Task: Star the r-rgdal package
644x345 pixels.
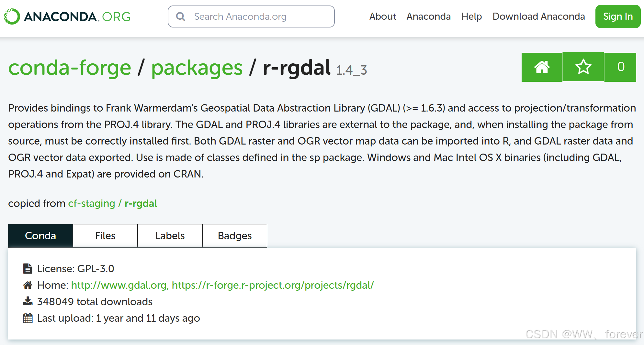Action: pos(583,67)
